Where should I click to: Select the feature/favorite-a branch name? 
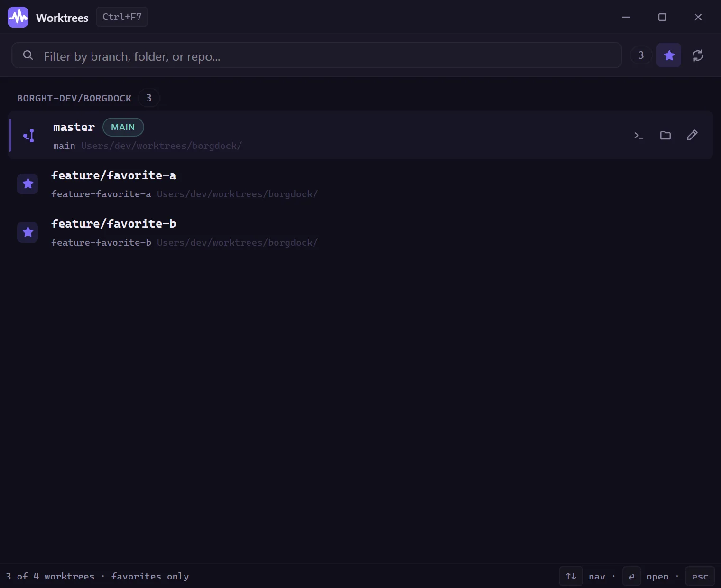coord(114,175)
